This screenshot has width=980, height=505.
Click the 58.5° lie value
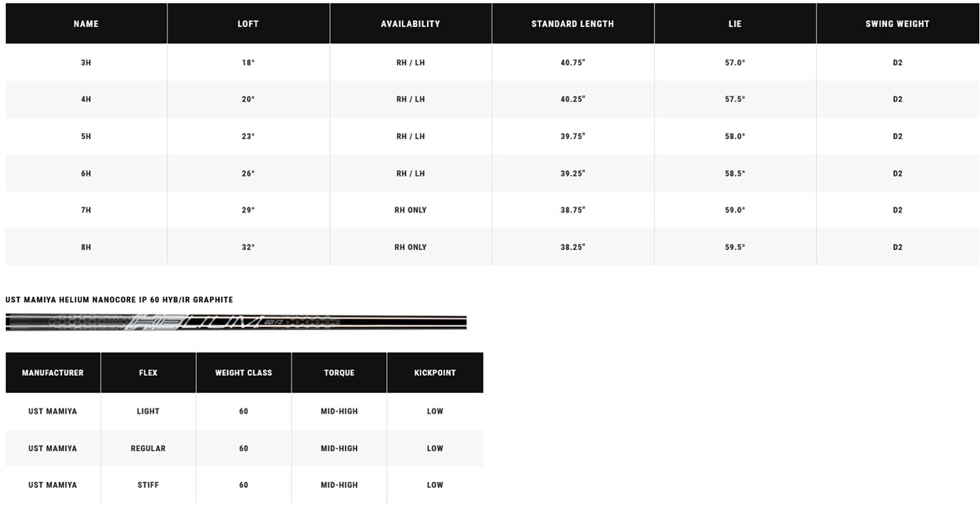pos(735,173)
